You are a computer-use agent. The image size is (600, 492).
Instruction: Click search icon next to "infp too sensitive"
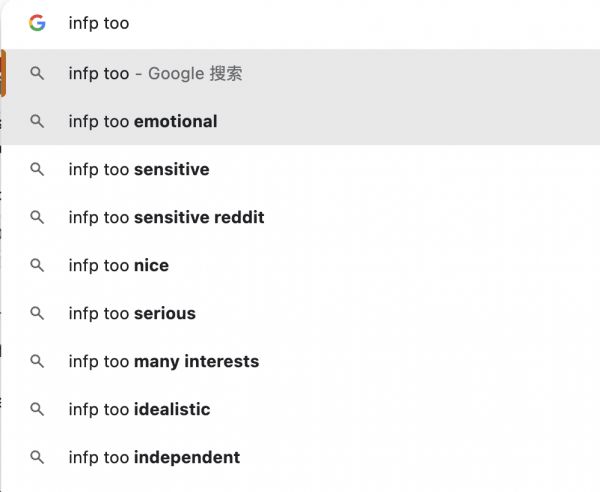pyautogui.click(x=37, y=169)
